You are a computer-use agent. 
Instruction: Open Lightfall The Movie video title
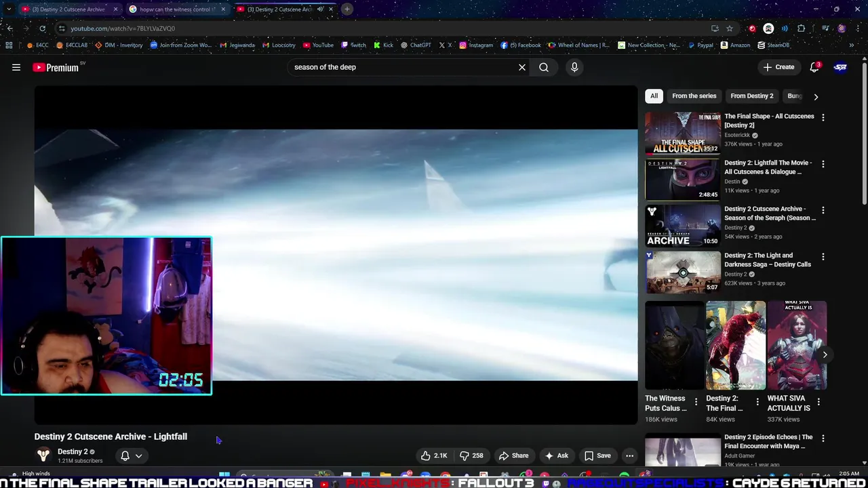[x=768, y=167]
